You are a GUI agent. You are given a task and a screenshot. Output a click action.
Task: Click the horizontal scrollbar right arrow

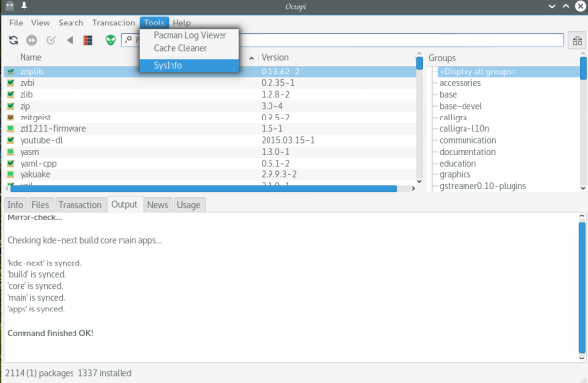[x=413, y=188]
